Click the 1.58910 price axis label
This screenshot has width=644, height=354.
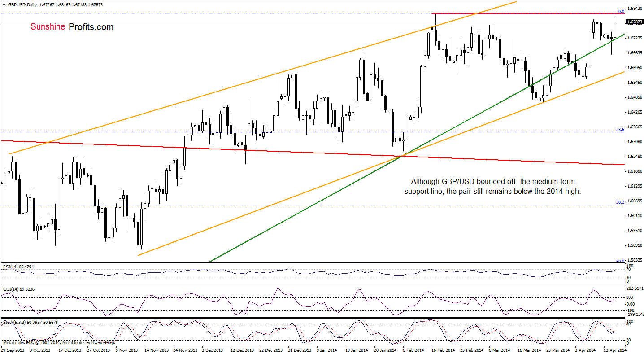tap(634, 246)
